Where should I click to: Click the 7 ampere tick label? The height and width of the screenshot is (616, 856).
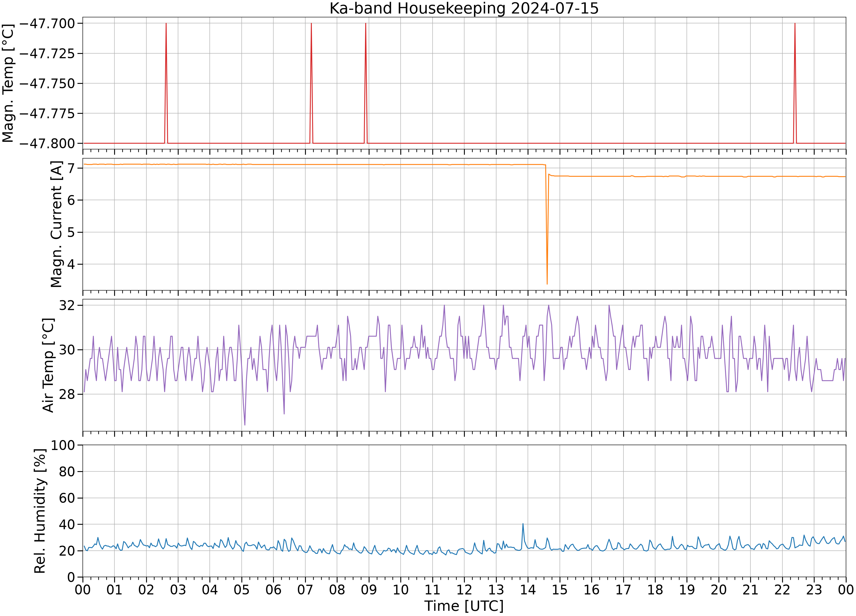click(72, 168)
